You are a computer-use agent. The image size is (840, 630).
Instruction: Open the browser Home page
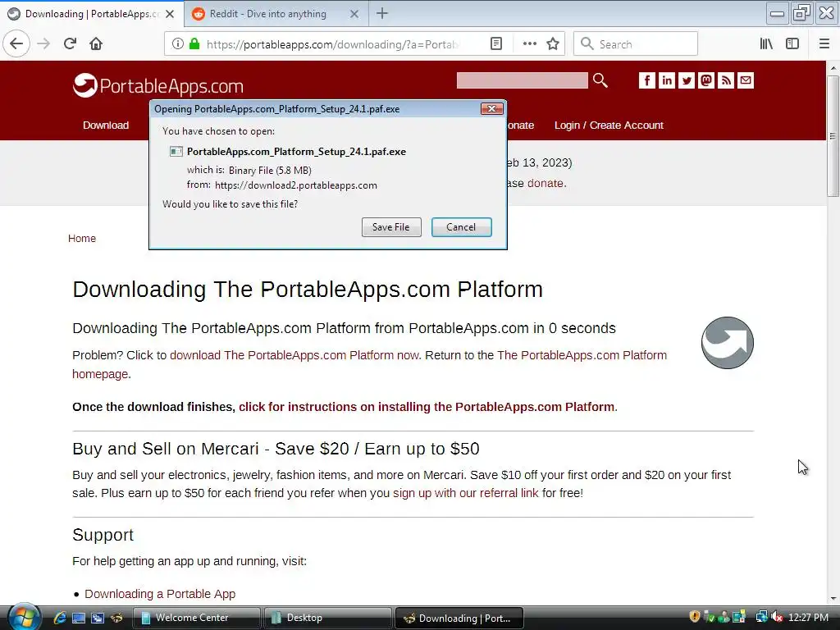96,43
